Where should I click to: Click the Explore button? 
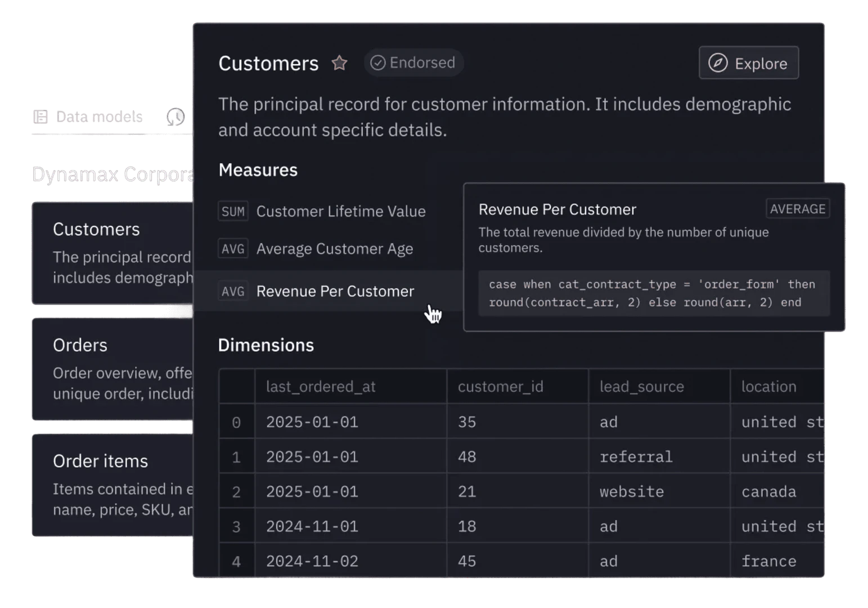[748, 62]
